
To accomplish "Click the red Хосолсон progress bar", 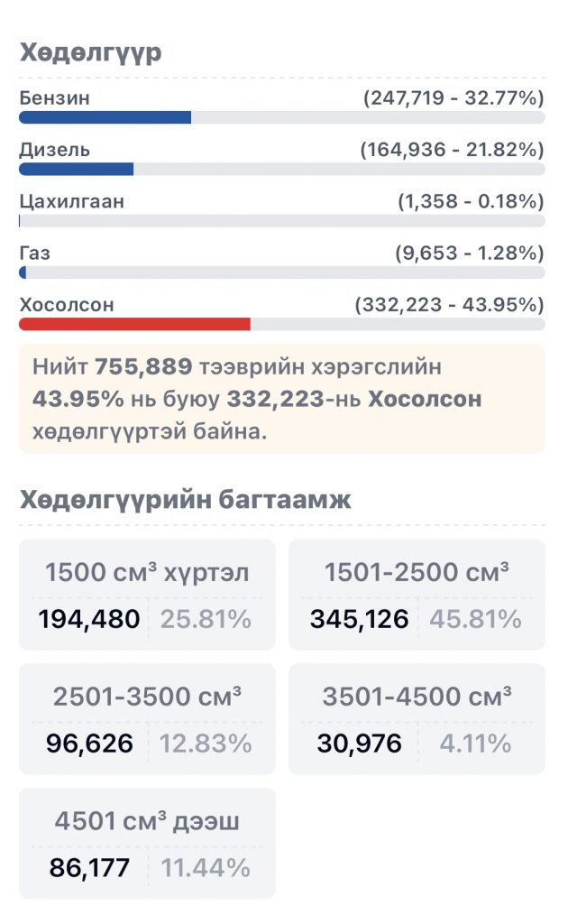I will pos(281,324).
